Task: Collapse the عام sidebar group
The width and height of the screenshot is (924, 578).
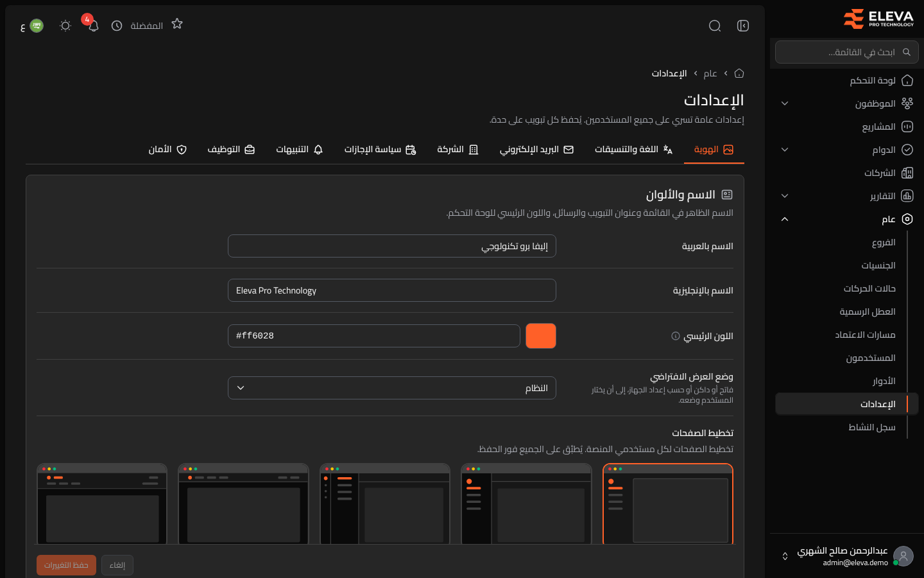Action: point(847,219)
